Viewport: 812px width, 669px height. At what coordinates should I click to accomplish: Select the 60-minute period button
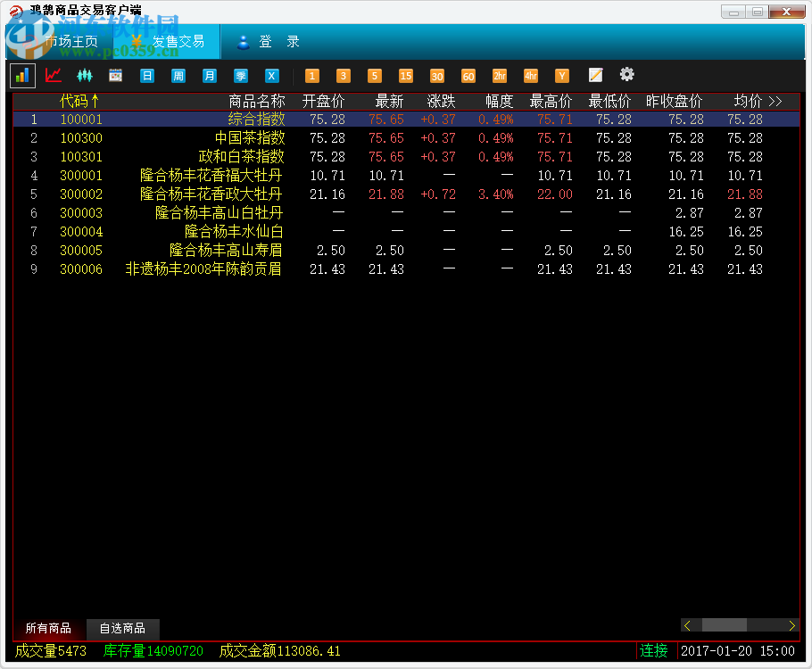(x=468, y=76)
